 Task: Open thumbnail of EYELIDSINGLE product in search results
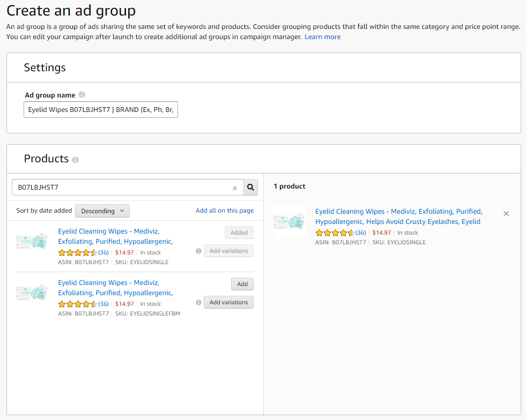click(x=32, y=241)
